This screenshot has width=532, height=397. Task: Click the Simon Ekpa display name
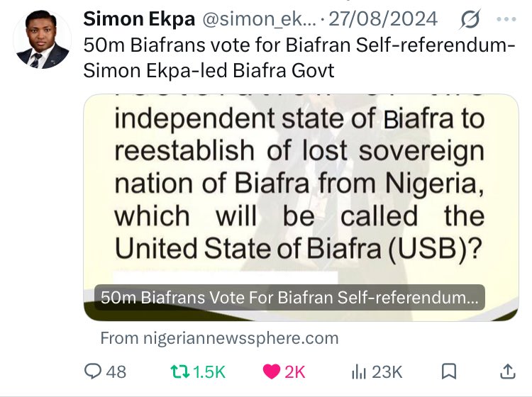click(x=139, y=19)
